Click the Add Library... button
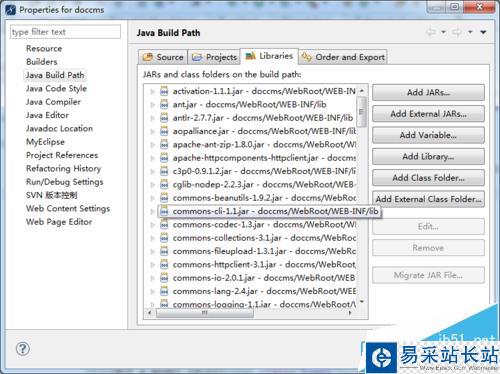 click(428, 156)
